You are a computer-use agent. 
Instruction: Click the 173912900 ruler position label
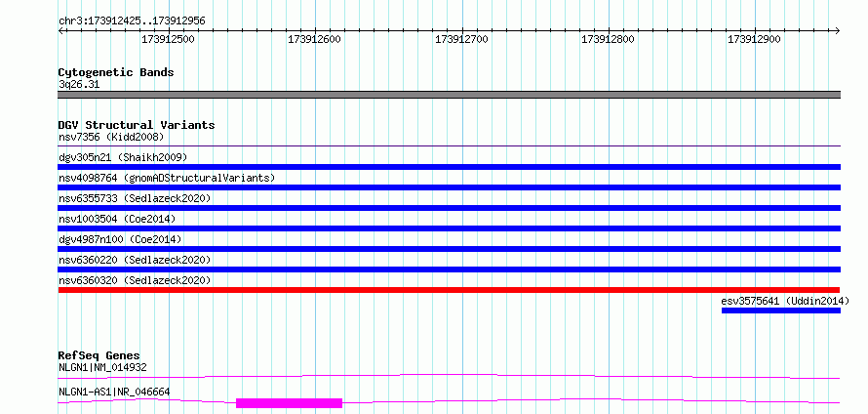[x=754, y=39]
